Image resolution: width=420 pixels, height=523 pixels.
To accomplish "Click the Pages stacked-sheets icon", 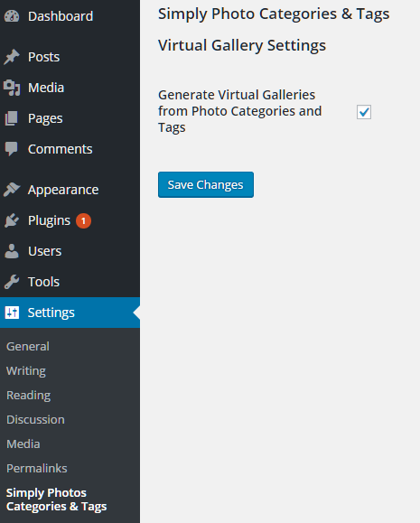I will pos(12,118).
